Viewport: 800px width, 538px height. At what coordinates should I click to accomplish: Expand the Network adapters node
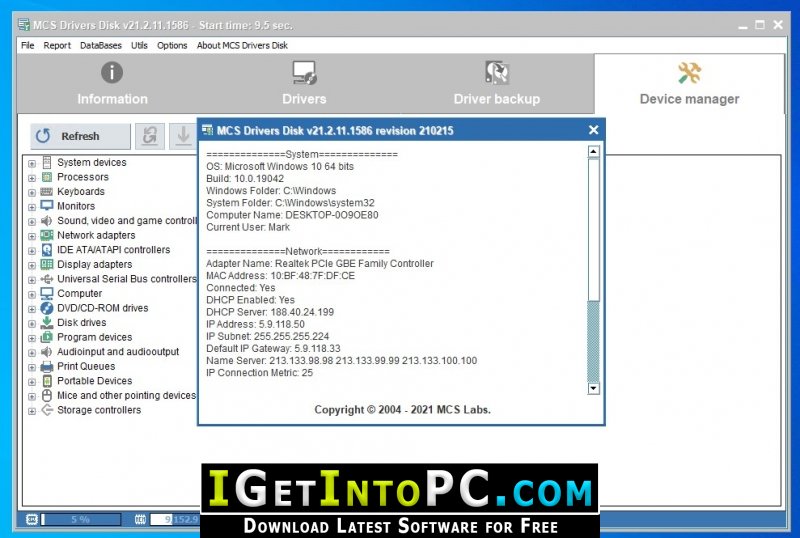pyautogui.click(x=32, y=236)
